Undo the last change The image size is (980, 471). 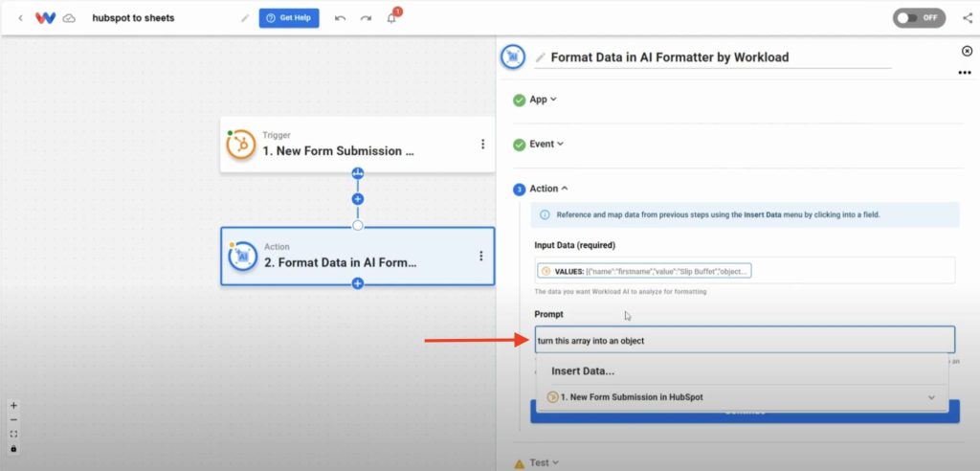pos(340,18)
